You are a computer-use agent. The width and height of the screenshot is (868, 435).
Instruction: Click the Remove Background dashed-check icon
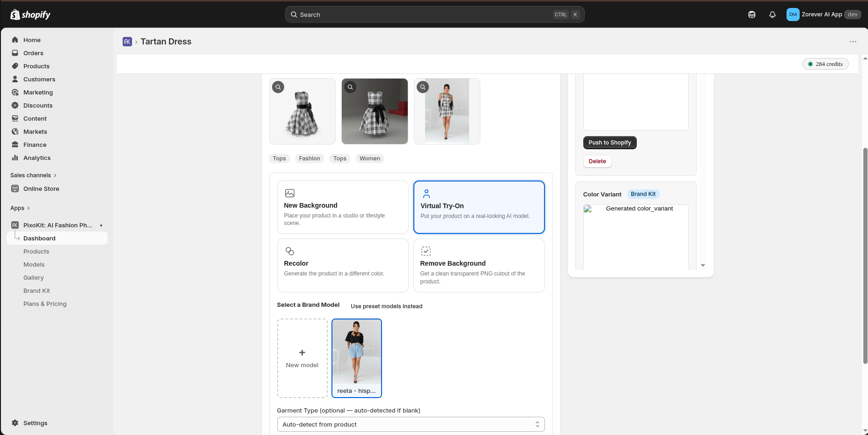(x=426, y=251)
